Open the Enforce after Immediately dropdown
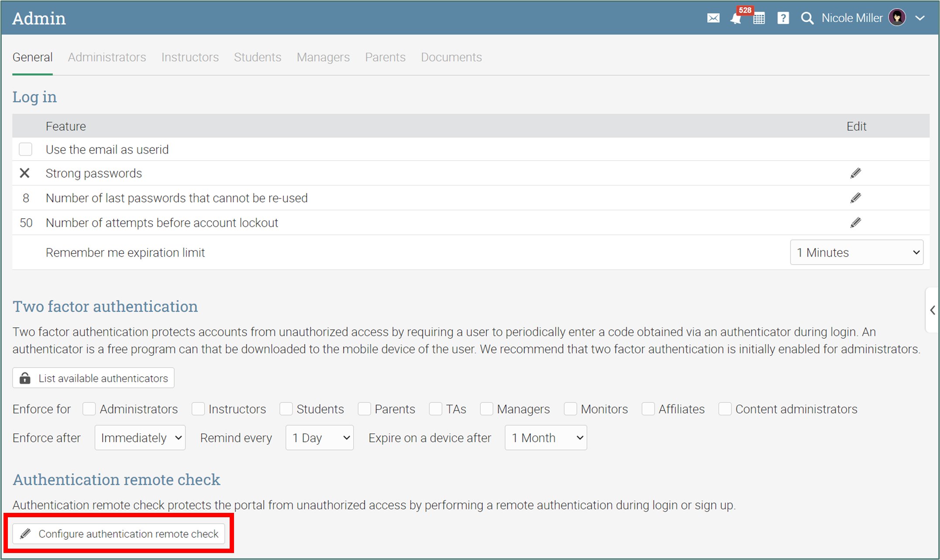 click(x=140, y=438)
